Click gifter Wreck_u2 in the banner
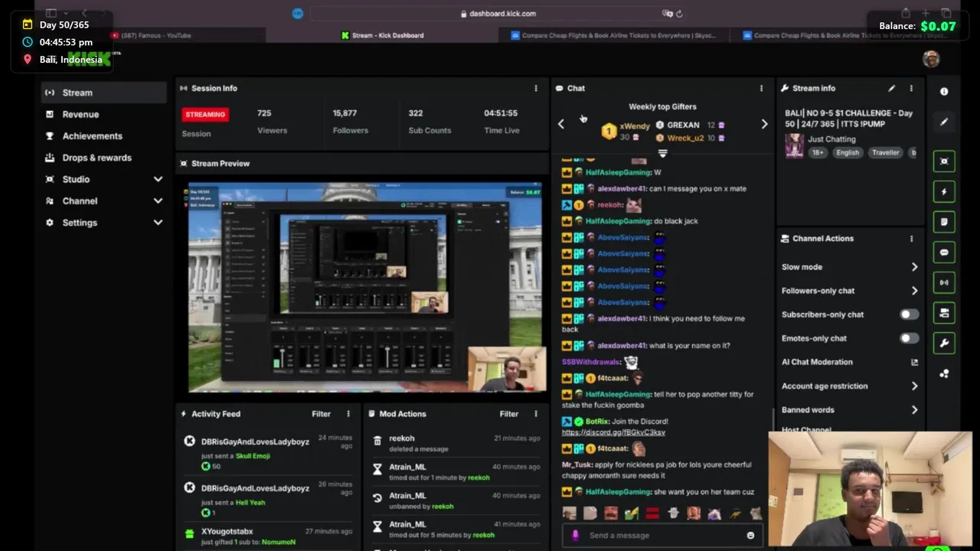This screenshot has width=980, height=551. 685,138
